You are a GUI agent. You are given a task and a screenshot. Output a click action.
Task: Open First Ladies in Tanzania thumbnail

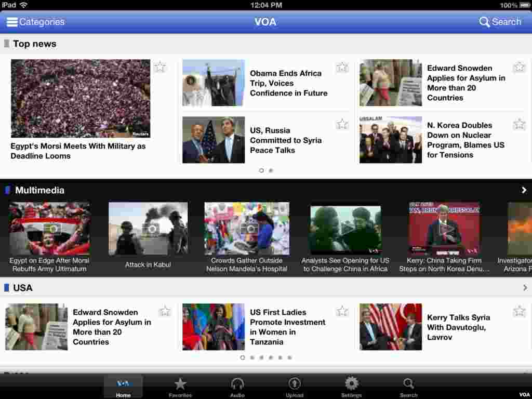pos(214,327)
